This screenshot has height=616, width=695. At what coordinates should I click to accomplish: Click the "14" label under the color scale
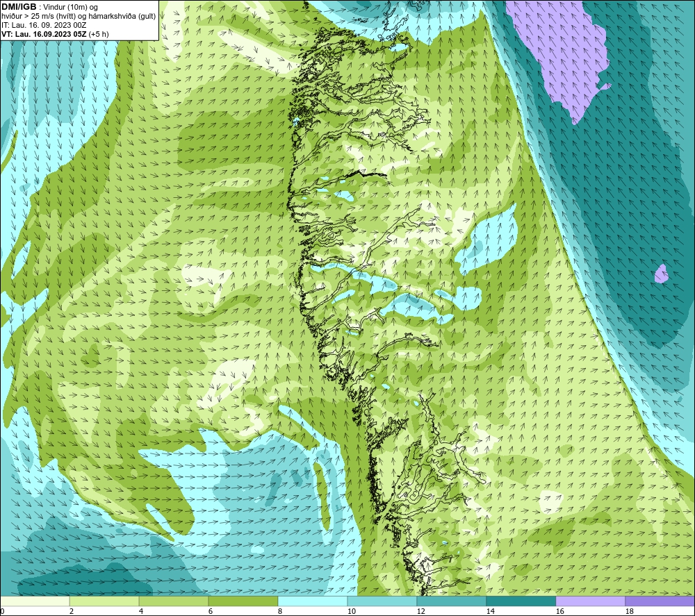(490, 612)
